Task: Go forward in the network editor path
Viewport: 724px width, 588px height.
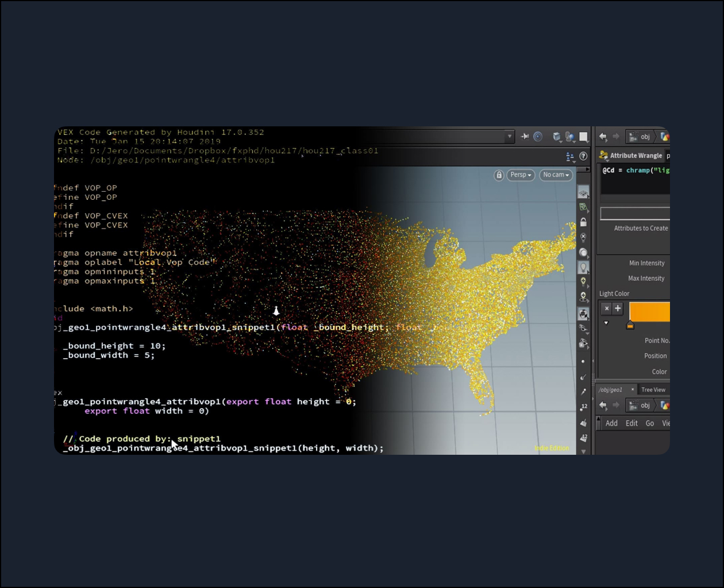Action: [616, 405]
